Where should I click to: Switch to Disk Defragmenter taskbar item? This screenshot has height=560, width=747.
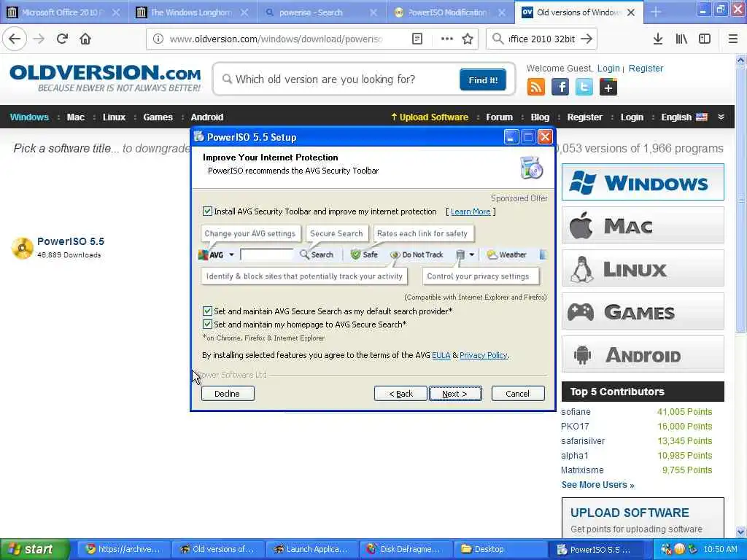coord(406,549)
